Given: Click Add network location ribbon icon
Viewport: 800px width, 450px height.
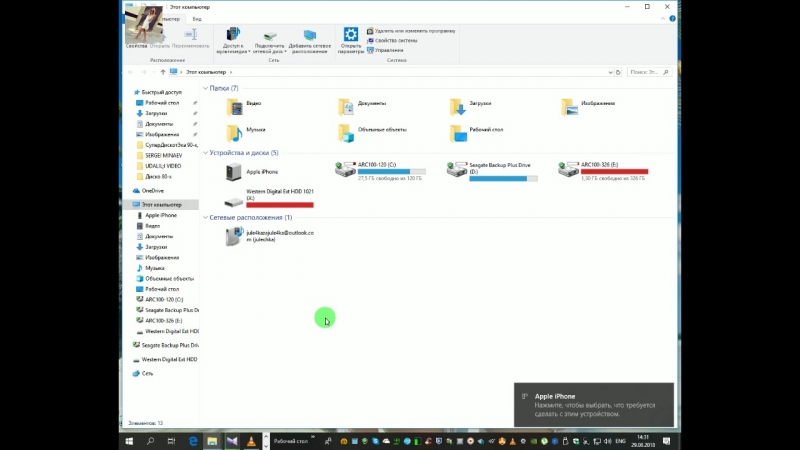Looking at the screenshot, I should click(309, 38).
